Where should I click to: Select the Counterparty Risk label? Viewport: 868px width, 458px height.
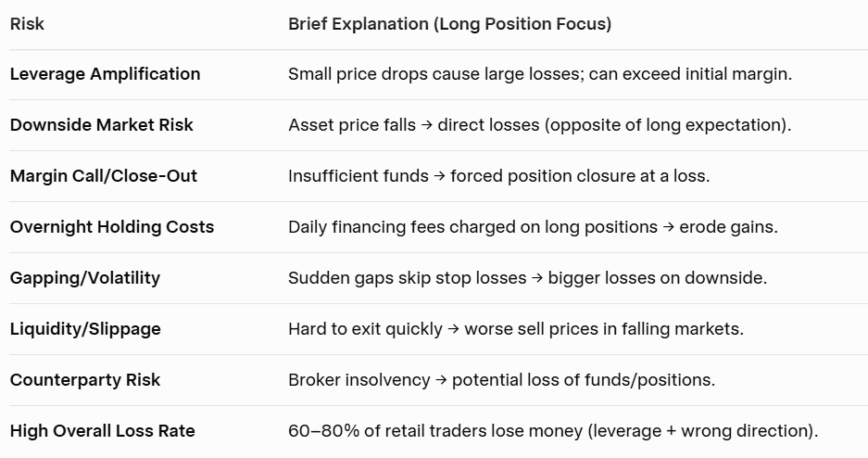[84, 380]
